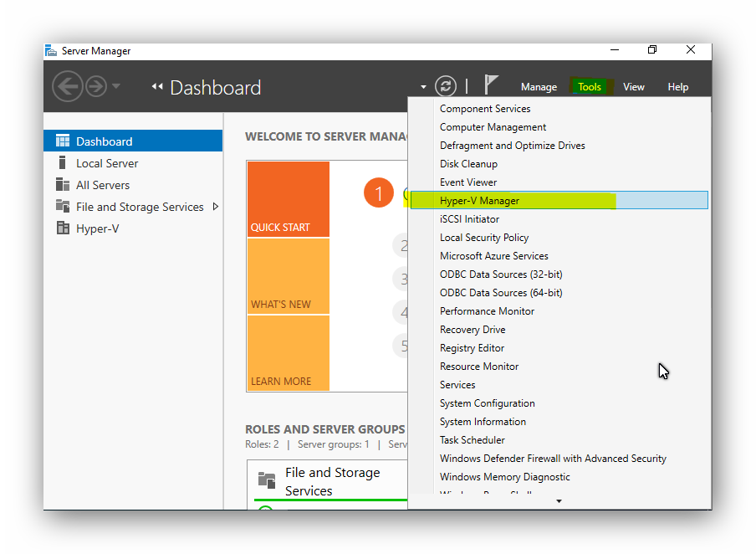Viewport: 756px width, 554px height.
Task: Select the Local Server sidebar icon
Action: click(x=63, y=163)
